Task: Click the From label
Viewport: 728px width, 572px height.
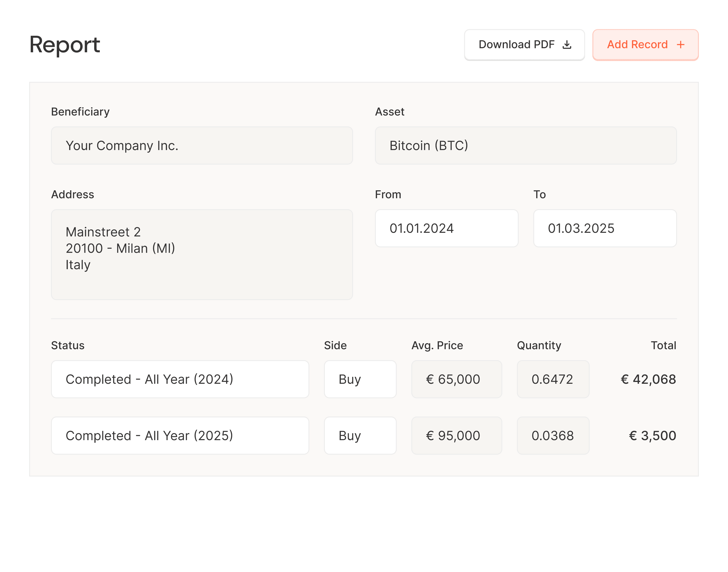Action: [x=388, y=195]
